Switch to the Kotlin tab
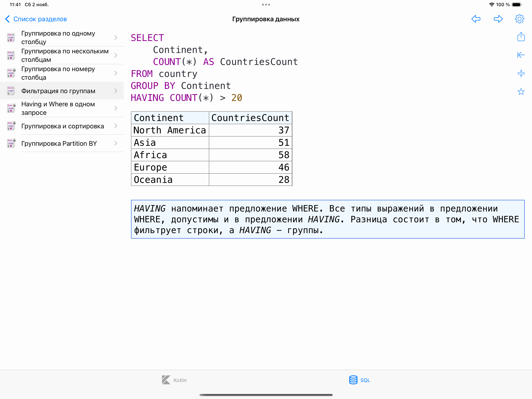This screenshot has height=399, width=532. (x=174, y=380)
